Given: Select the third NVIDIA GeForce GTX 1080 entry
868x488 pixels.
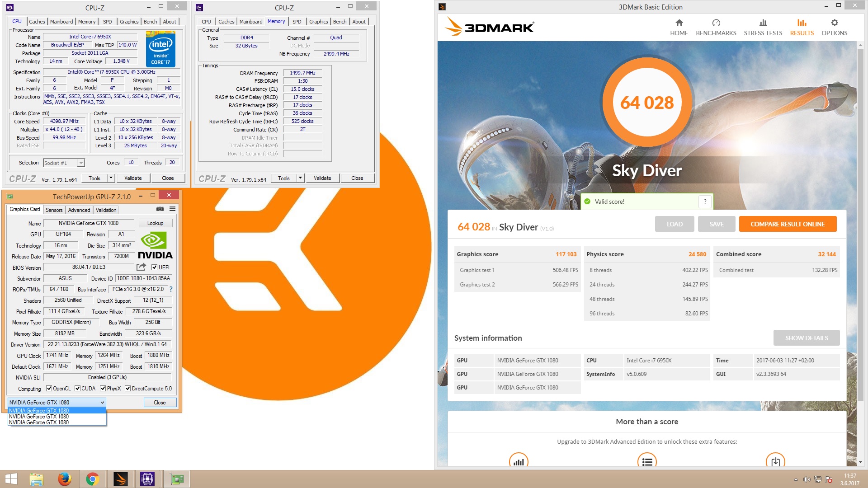Looking at the screenshot, I should tap(57, 422).
